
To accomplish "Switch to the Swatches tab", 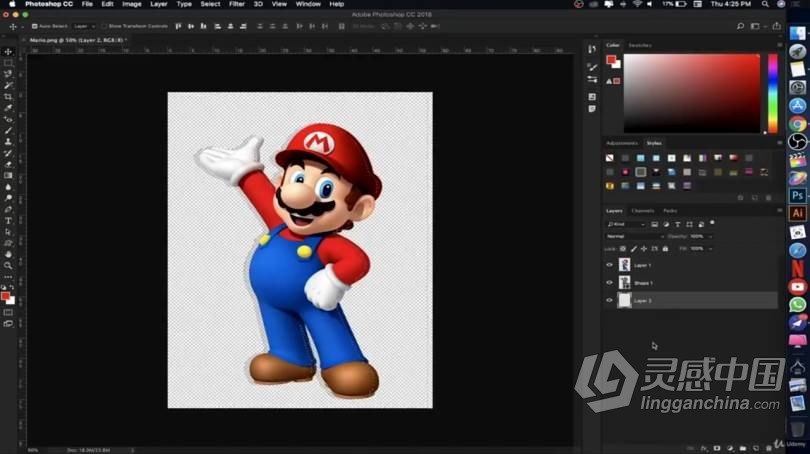I will pyautogui.click(x=640, y=45).
